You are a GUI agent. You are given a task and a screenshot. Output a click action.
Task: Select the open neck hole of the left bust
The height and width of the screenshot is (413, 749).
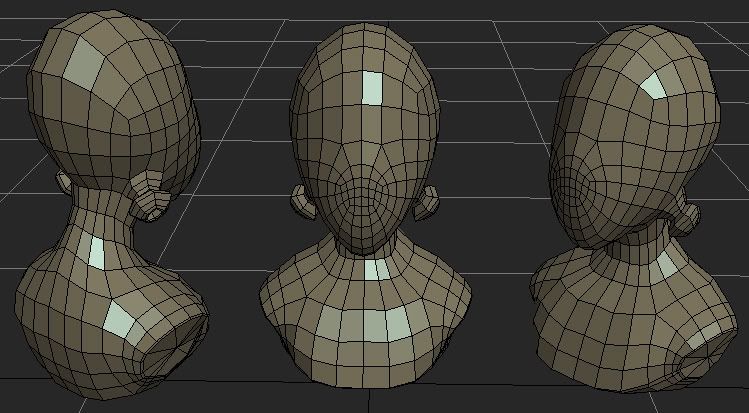[174, 346]
